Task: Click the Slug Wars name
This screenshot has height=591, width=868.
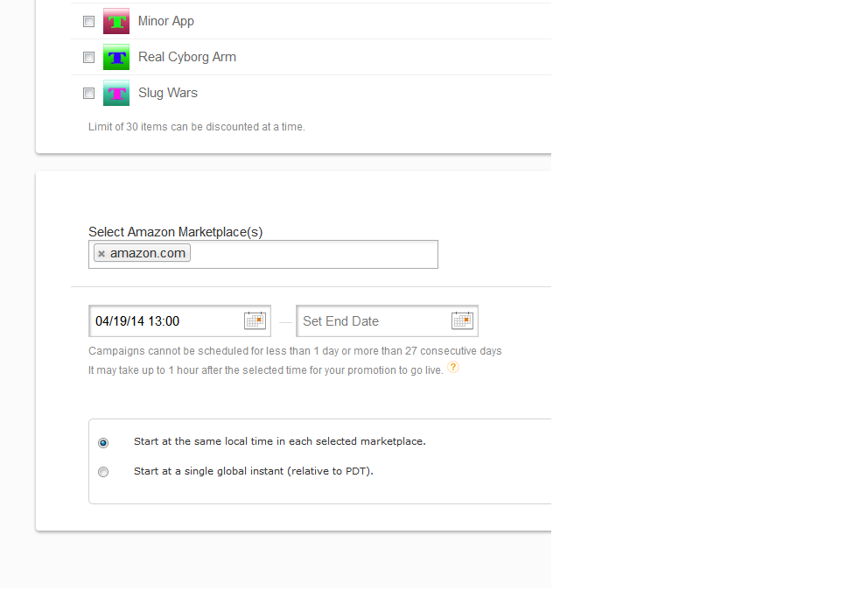Action: (168, 93)
